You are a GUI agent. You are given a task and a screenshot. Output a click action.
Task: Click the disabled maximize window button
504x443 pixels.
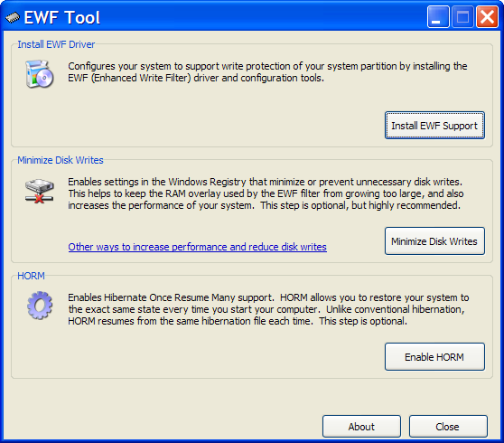pyautogui.click(x=462, y=16)
